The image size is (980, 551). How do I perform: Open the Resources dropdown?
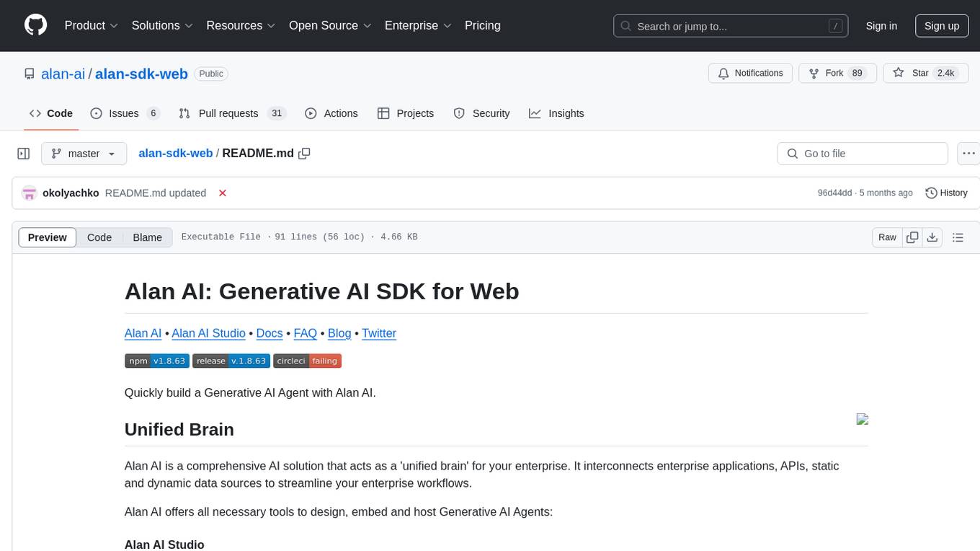pos(241,25)
